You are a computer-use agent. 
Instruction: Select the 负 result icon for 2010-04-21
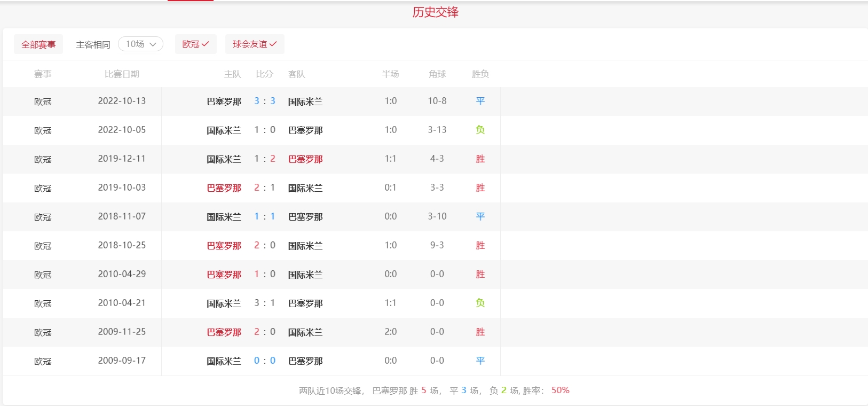pos(480,303)
